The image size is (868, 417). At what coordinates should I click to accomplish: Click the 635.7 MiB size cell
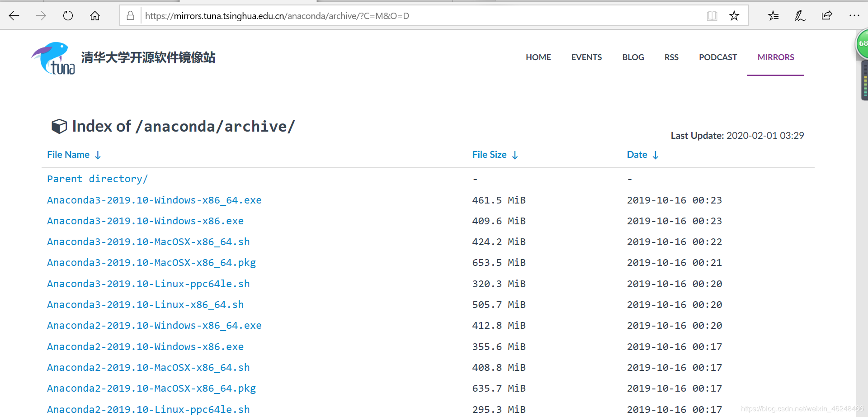(x=499, y=389)
